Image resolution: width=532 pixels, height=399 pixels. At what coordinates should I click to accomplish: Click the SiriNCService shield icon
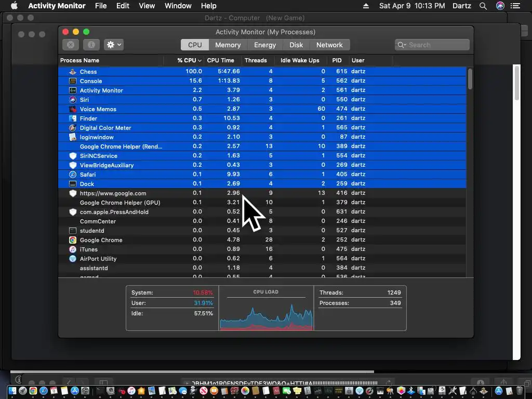pos(73,156)
